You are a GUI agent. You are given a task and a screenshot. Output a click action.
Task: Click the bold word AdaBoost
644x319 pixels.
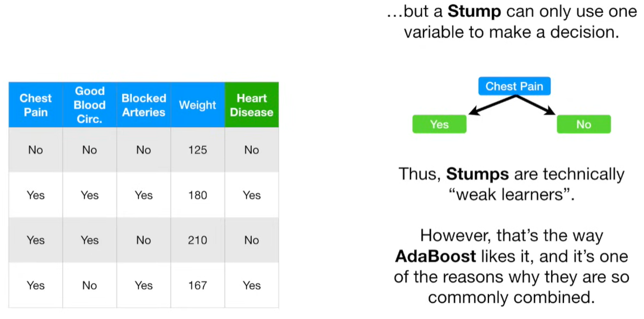435,256
